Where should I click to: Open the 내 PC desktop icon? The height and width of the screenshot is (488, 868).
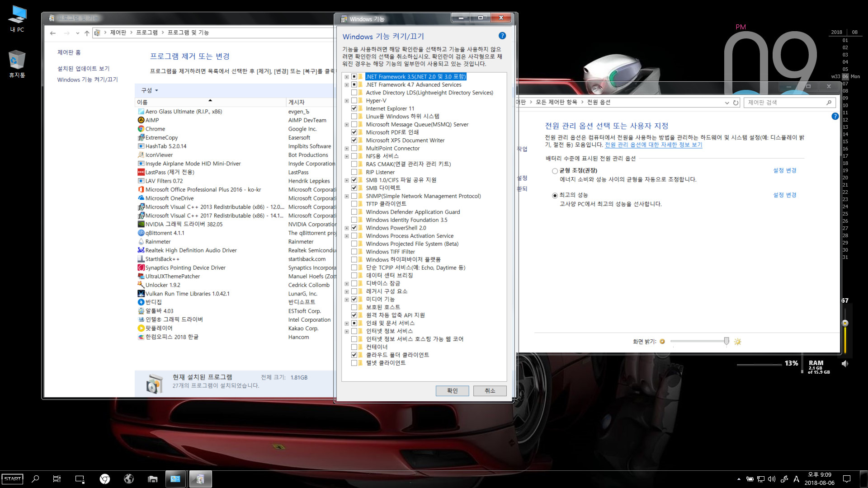[x=17, y=19]
